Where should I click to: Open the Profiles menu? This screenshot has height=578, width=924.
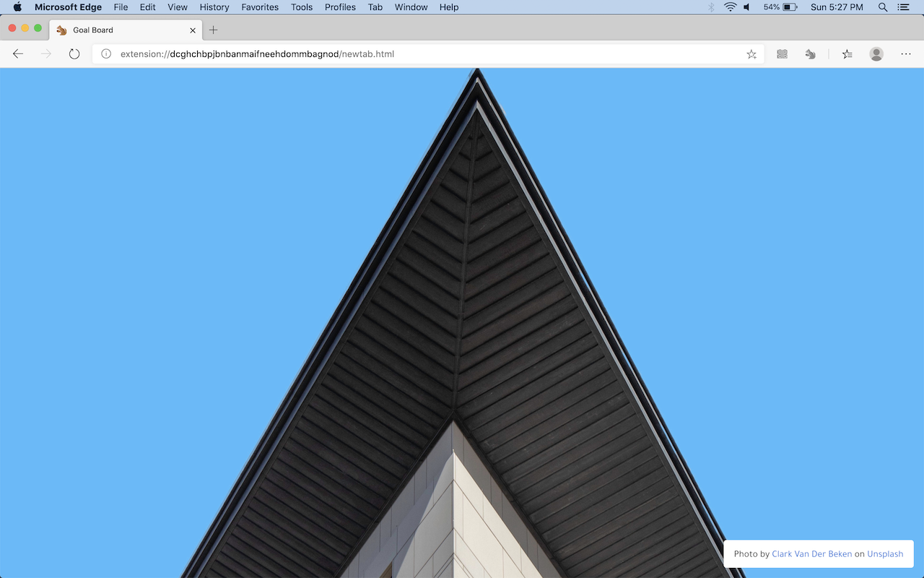coord(340,7)
